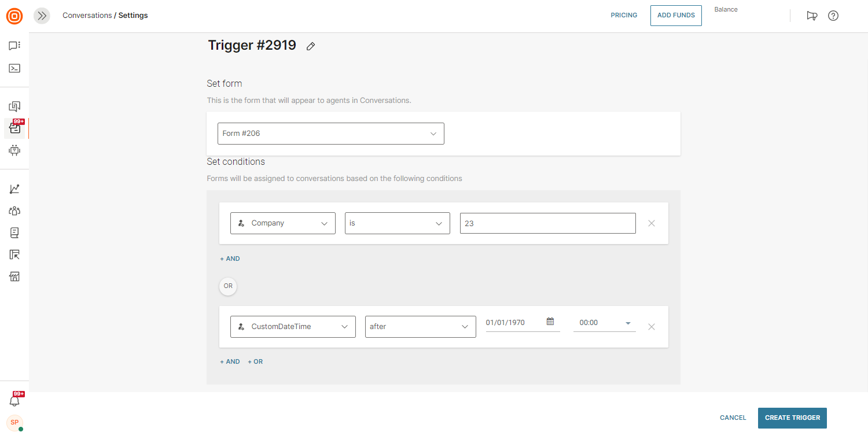The width and height of the screenshot is (868, 443).
Task: Click the Add Funds button
Action: tap(676, 16)
